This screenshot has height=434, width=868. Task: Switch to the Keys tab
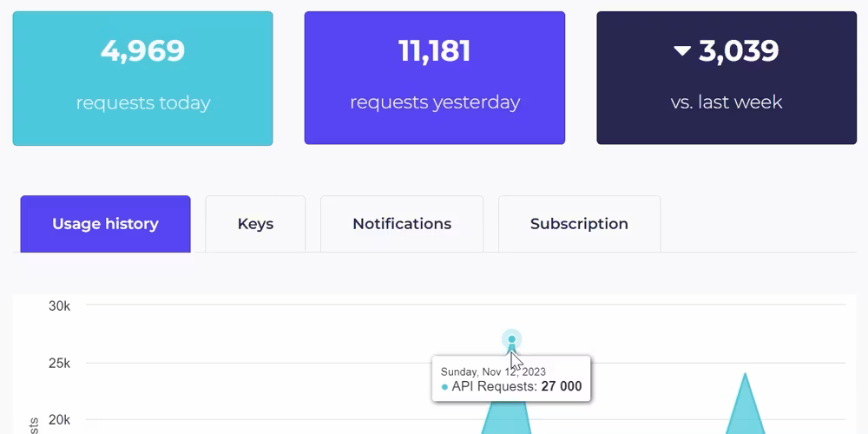pyautogui.click(x=255, y=224)
